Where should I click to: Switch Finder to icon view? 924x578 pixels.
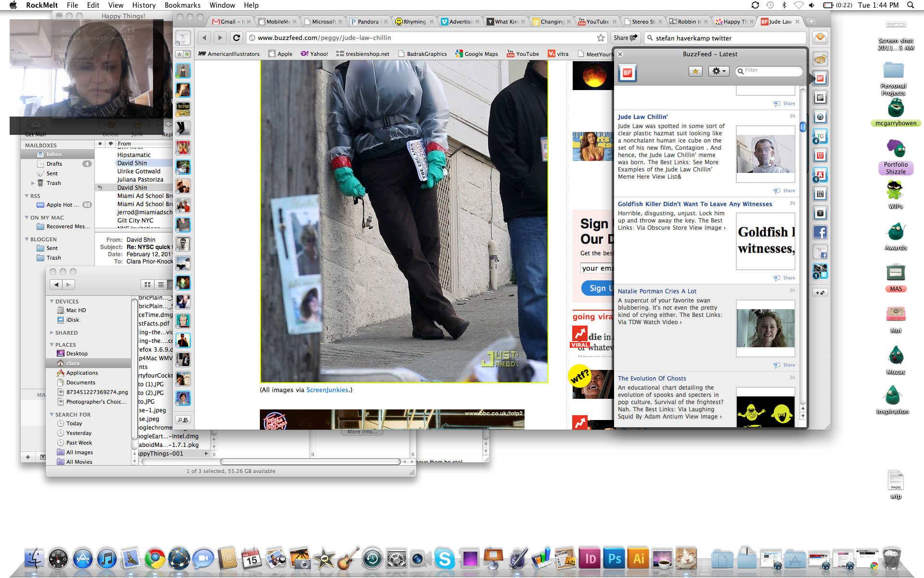pyautogui.click(x=147, y=285)
